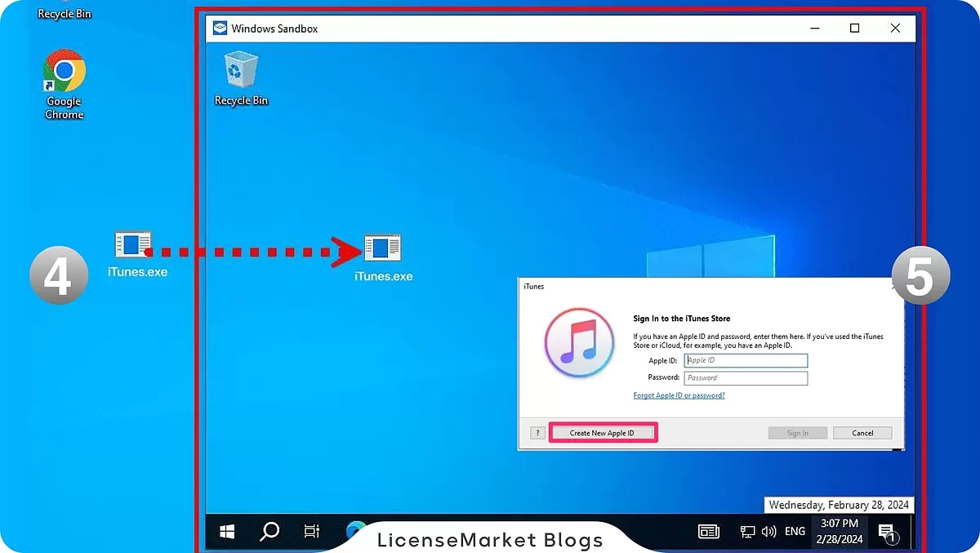Viewport: 980px width, 553px height.
Task: Open Task View from the Sandbox taskbar
Action: (x=311, y=532)
